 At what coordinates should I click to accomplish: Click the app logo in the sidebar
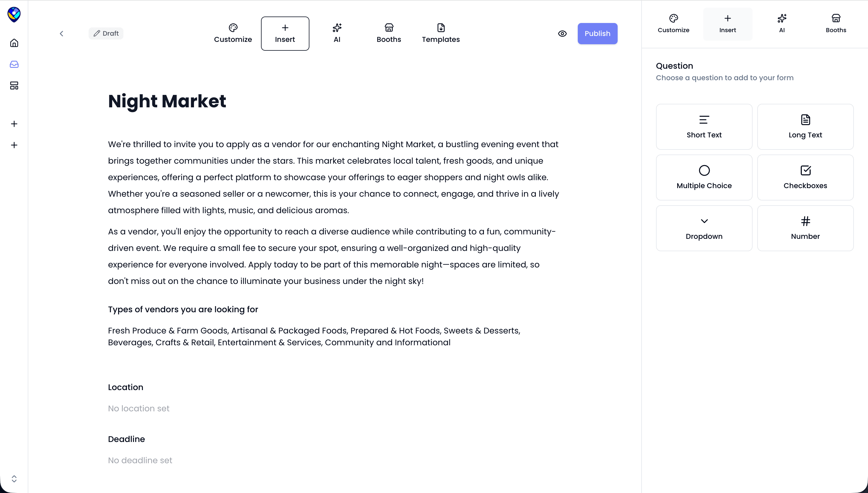click(x=14, y=14)
